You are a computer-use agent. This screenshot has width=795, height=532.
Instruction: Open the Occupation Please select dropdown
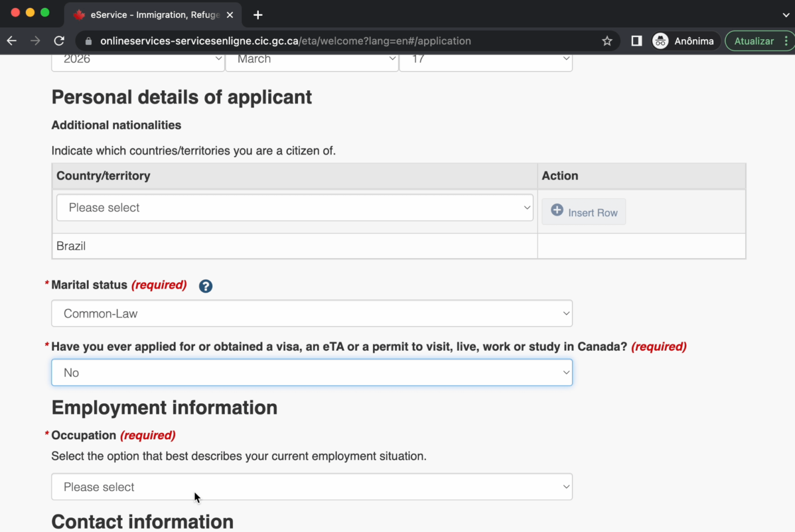(312, 487)
